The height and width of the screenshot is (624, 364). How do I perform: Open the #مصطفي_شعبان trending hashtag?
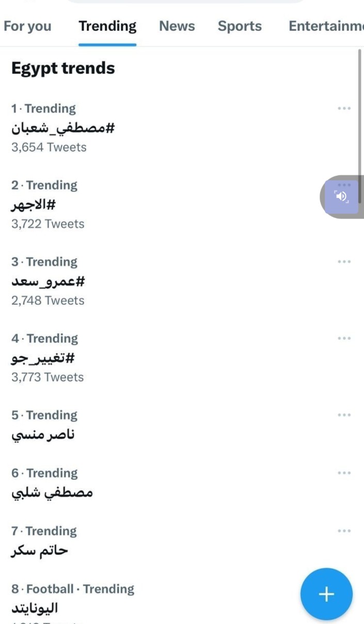click(x=62, y=129)
